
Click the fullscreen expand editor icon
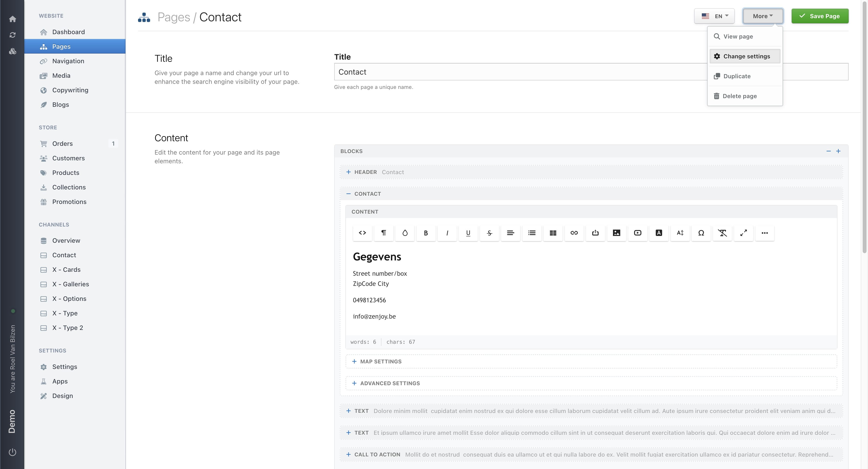click(743, 233)
